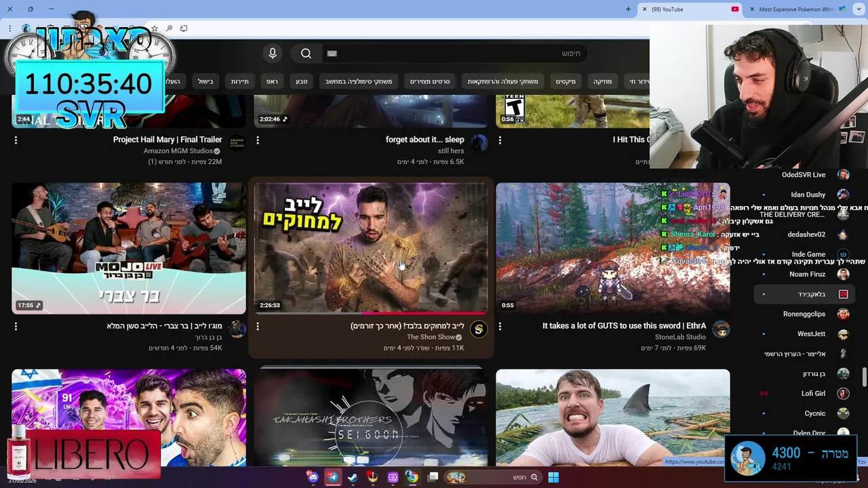Filter feed by the בישול chip
This screenshot has width=868, height=488.
click(205, 81)
